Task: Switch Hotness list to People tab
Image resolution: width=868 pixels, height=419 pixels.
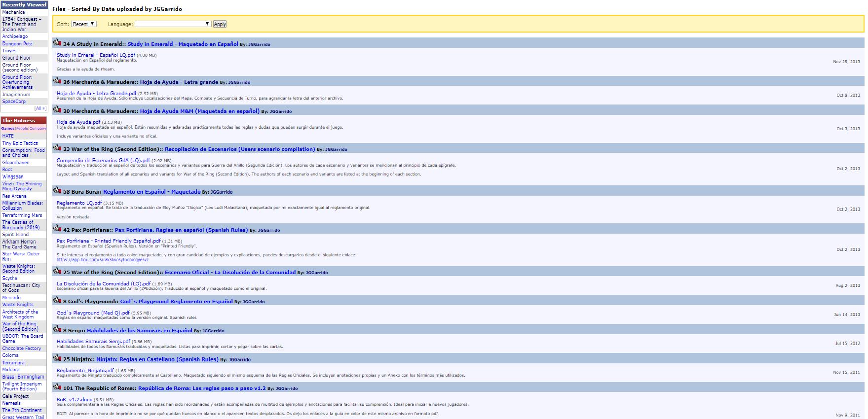Action: pos(22,129)
